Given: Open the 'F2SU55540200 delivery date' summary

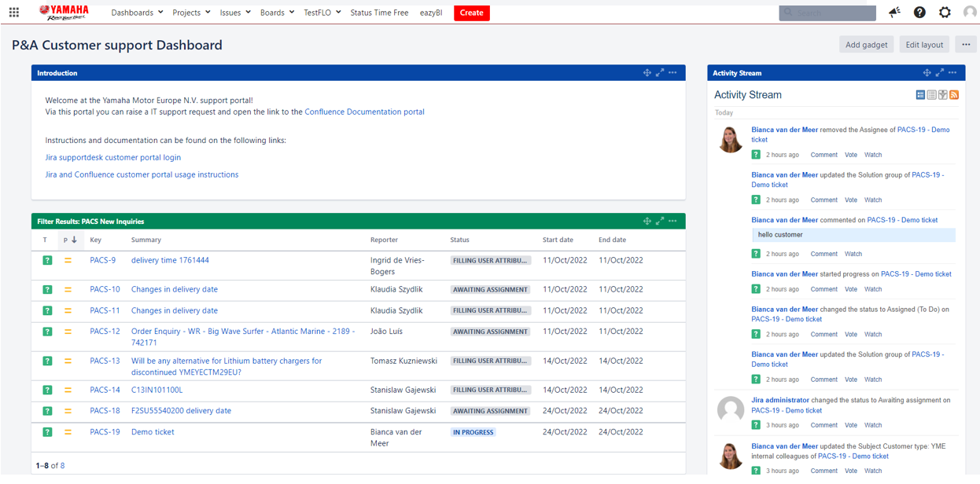Looking at the screenshot, I should (181, 411).
